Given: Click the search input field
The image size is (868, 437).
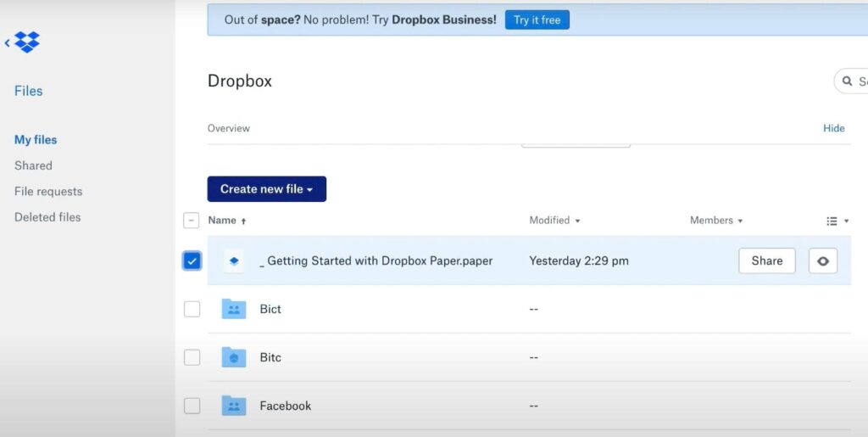Looking at the screenshot, I should point(853,81).
